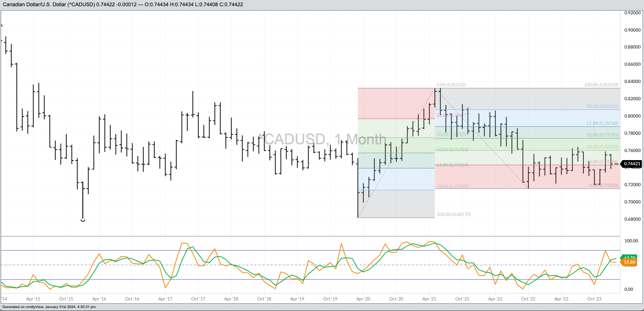Click the Apr '17 date on time axis
The height and width of the screenshot is (311, 644).
coord(165,299)
